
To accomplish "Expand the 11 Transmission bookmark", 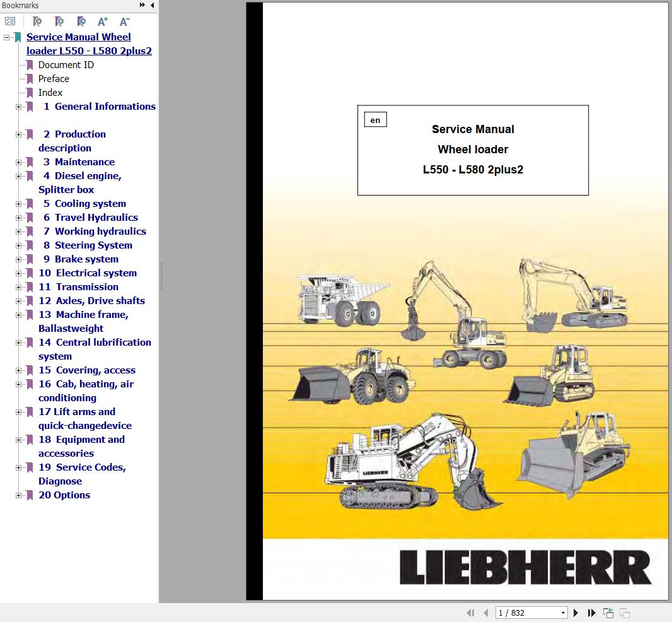I will pyautogui.click(x=18, y=288).
